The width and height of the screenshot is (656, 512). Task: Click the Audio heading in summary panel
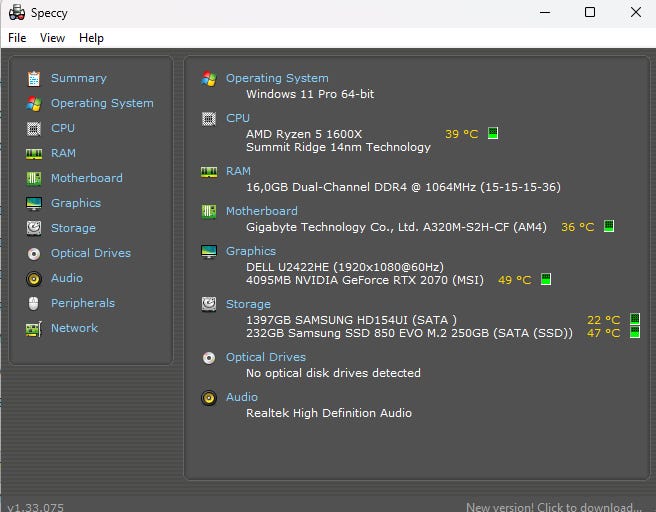click(x=241, y=397)
